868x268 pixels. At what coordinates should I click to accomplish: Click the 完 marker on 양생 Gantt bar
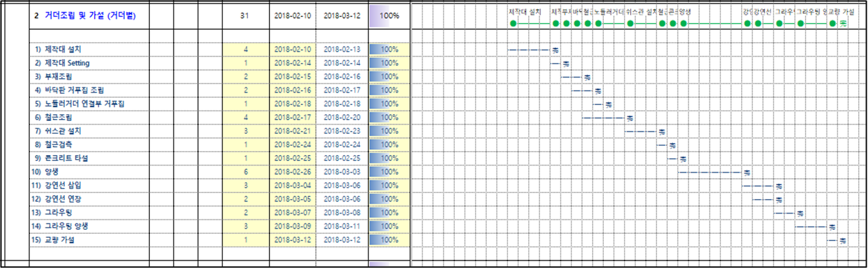(746, 173)
